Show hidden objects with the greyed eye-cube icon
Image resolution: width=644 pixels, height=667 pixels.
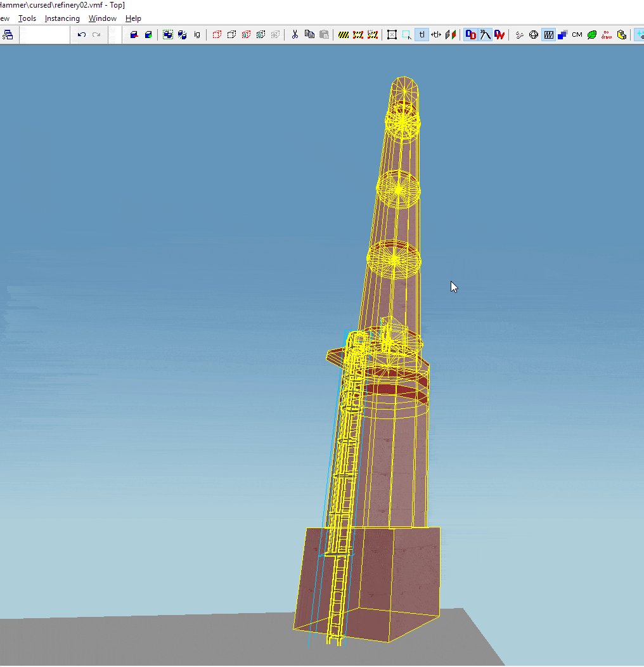pos(275,34)
